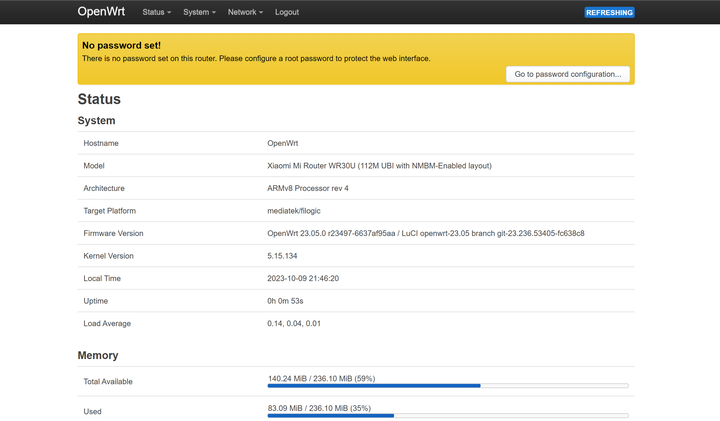Open the Network dropdown menu
The image size is (720, 421).
click(245, 12)
